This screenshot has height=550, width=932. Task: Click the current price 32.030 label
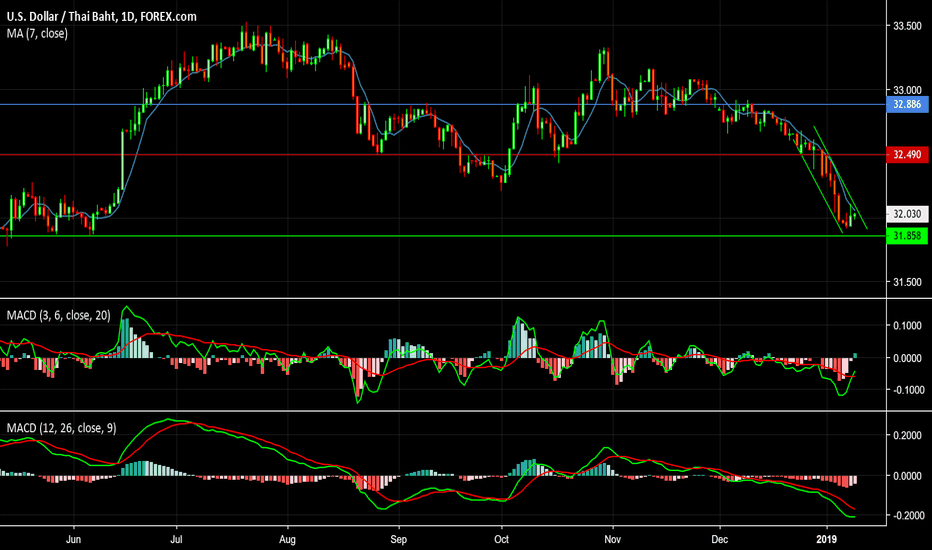click(907, 214)
